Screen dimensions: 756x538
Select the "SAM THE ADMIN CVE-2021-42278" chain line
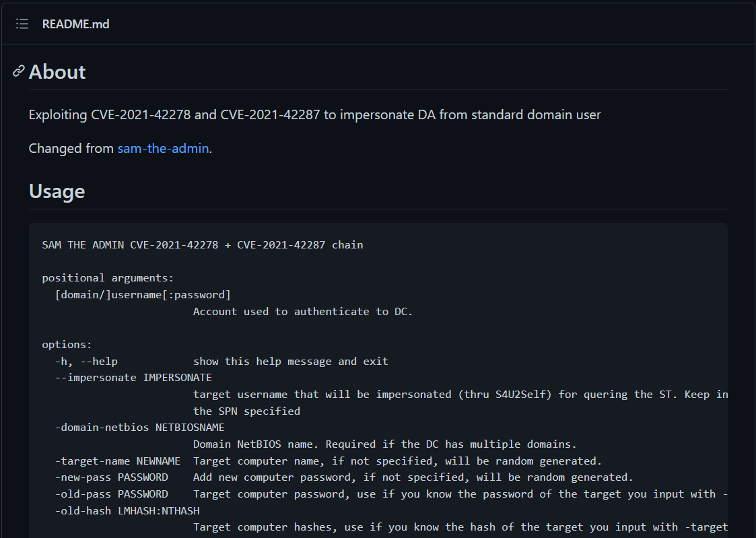pos(203,245)
